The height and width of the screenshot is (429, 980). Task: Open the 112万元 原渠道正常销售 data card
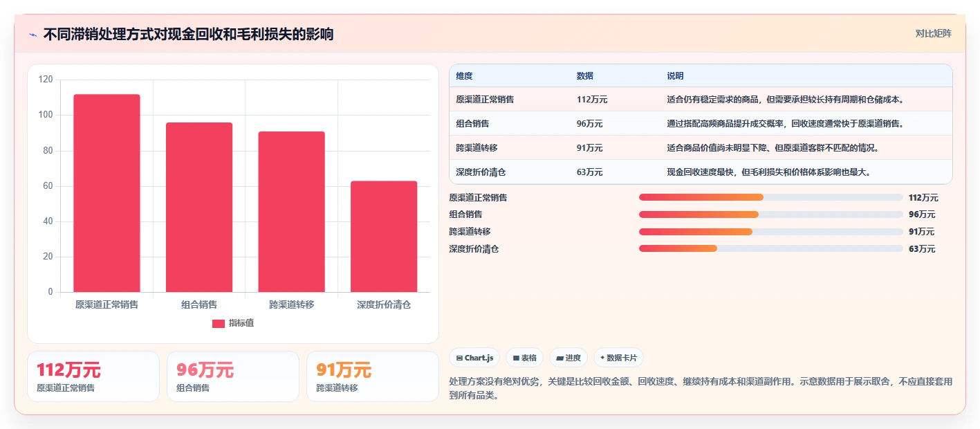pyautogui.click(x=93, y=376)
